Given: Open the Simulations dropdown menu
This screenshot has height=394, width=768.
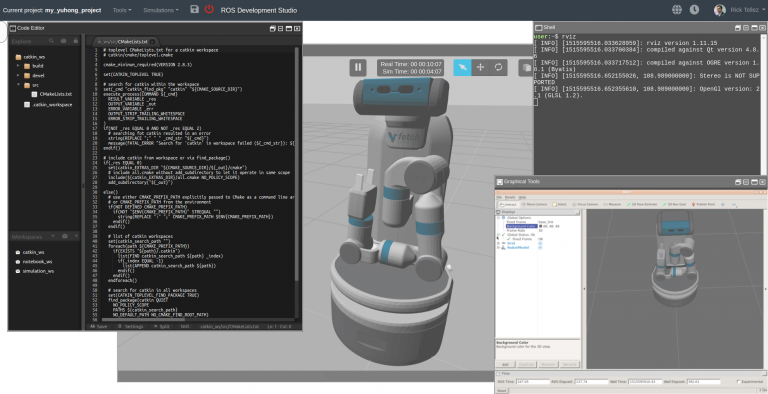Looking at the screenshot, I should tap(161, 10).
